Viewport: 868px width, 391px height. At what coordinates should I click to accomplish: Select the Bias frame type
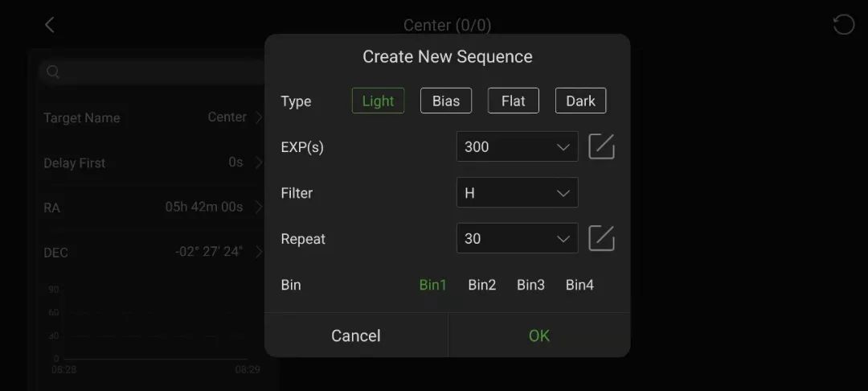446,101
